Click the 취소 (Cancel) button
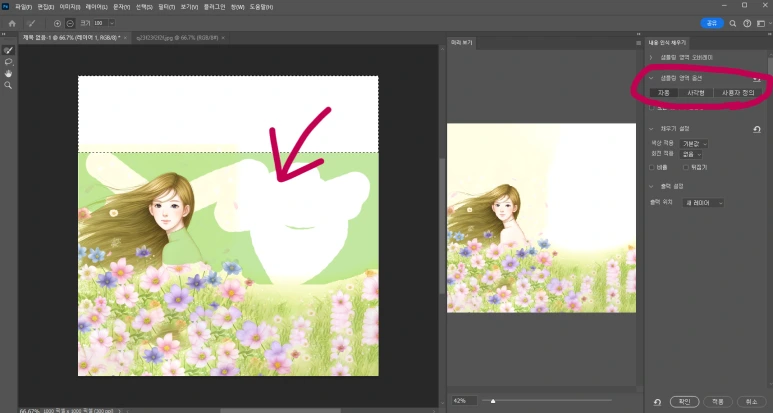Screen dimensions: 773x413 (x=750, y=401)
